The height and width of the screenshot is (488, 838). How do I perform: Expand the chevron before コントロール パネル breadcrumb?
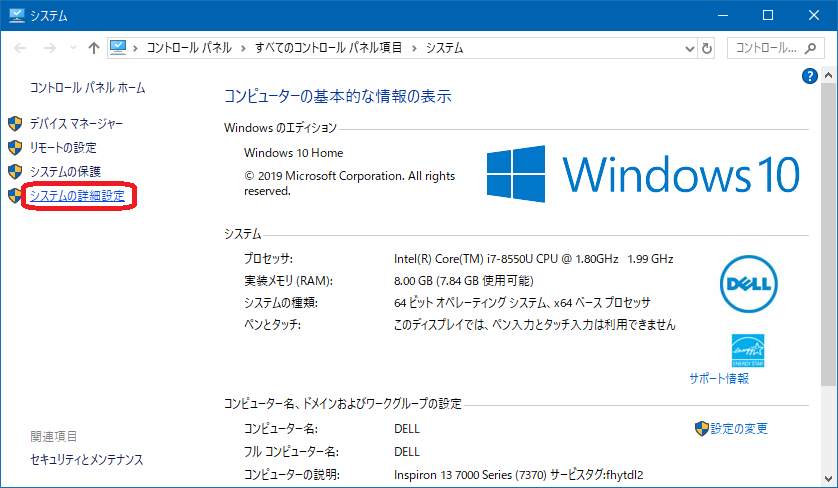(136, 49)
